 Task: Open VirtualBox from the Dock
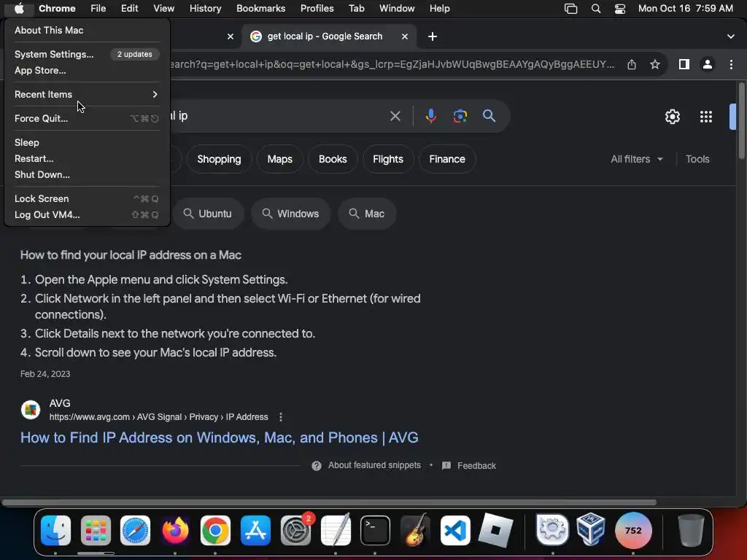pos(591,529)
